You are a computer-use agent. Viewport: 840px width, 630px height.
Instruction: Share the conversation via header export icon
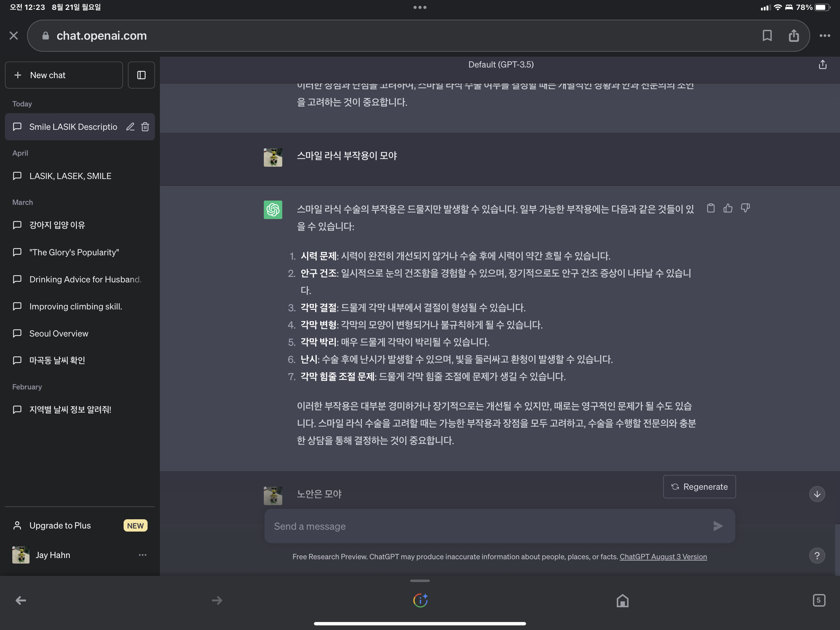pyautogui.click(x=822, y=65)
